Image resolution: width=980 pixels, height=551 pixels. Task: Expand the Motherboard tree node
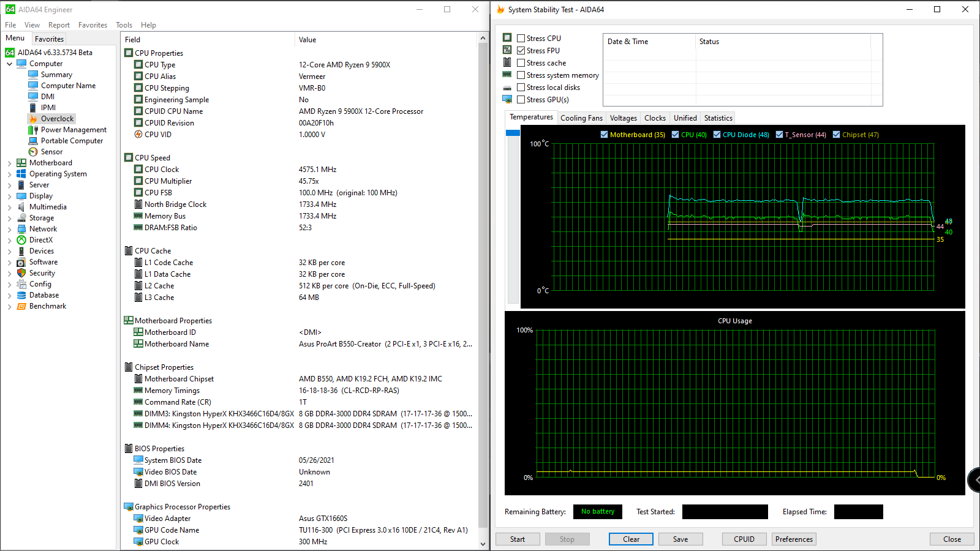9,163
